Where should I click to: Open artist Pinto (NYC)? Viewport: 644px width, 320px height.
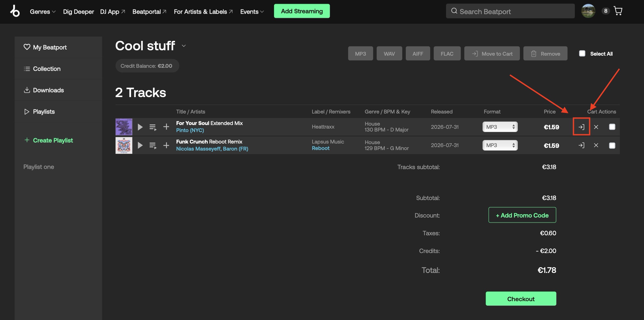click(190, 130)
